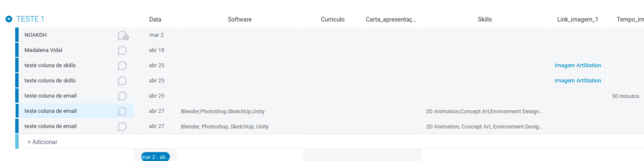Screen dimensions: 644x161
Task: Click the Skills column header
Action: pos(485,19)
